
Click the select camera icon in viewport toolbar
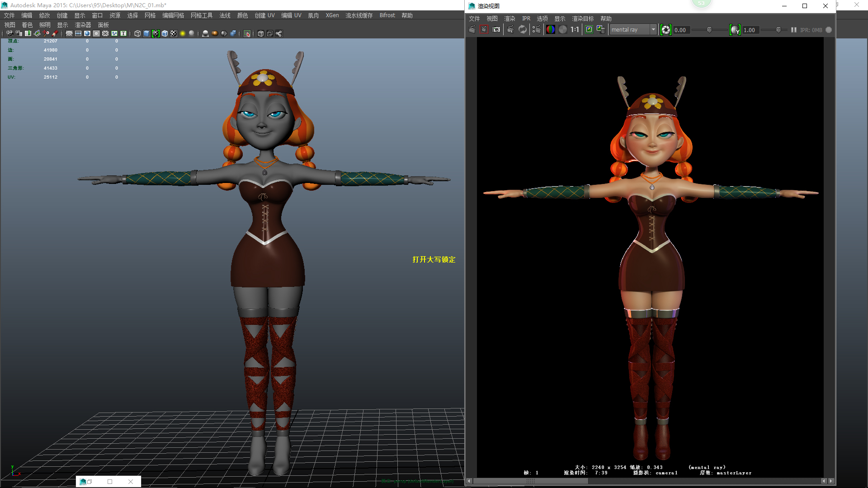9,33
